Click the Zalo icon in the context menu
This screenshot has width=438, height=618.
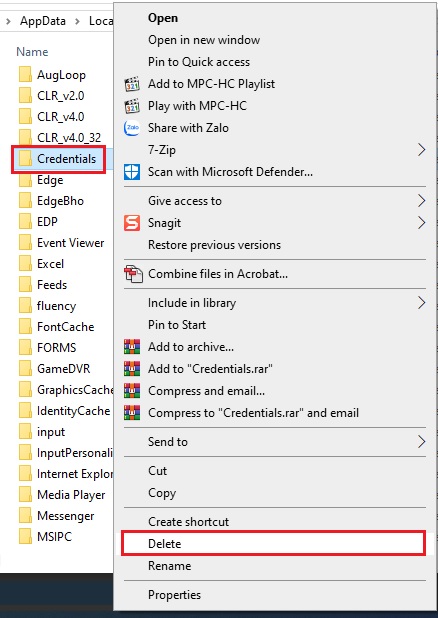[132, 128]
